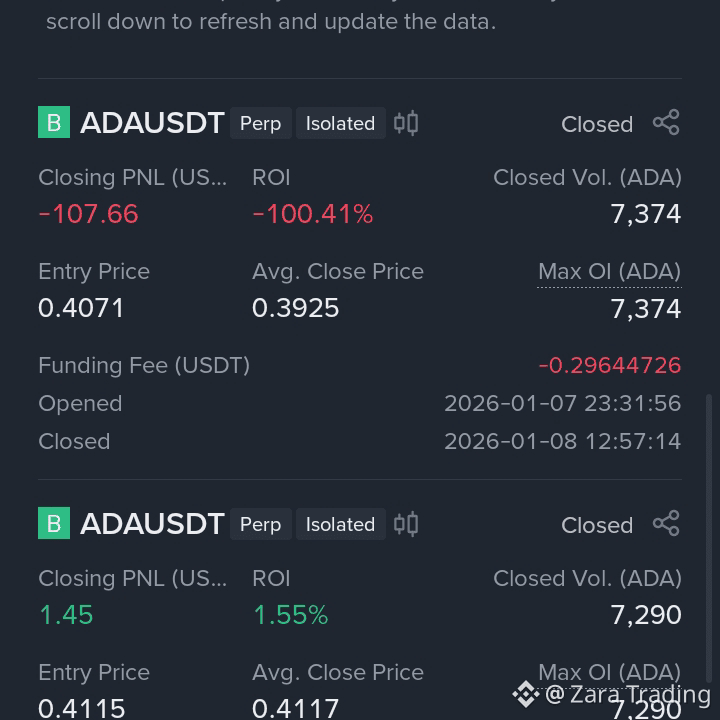Open chart icon for first ADAUSDT position
720x720 pixels.
click(406, 123)
